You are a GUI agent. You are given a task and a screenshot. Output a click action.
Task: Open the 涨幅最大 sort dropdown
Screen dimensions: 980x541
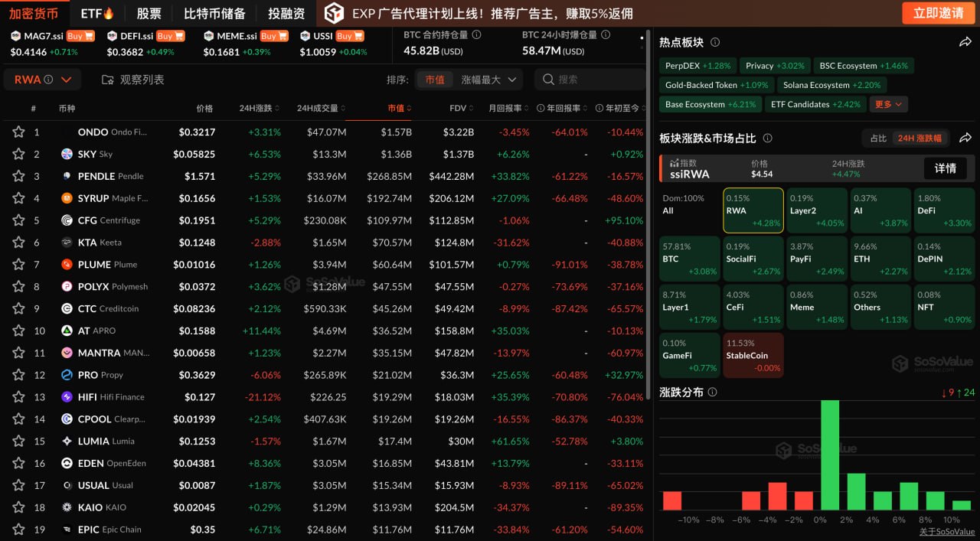coord(489,80)
